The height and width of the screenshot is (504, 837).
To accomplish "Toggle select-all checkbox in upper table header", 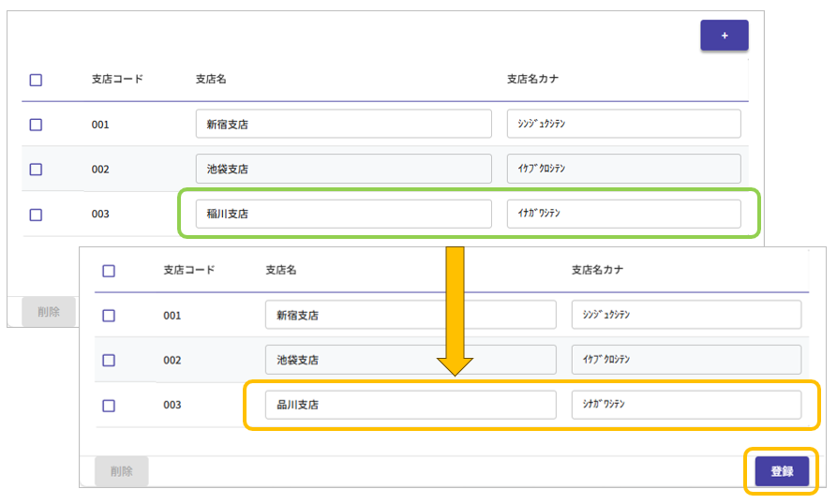I will [36, 80].
